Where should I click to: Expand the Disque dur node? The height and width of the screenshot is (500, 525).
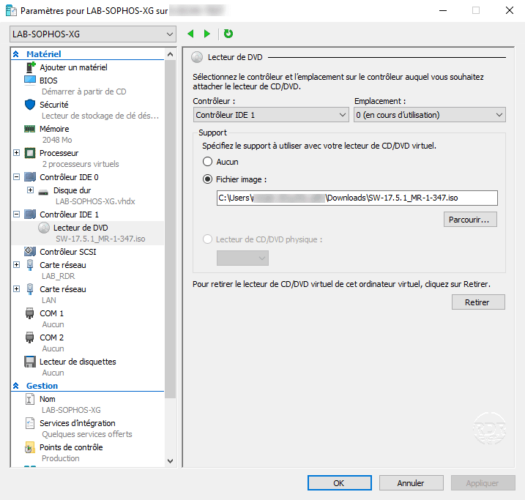click(30, 190)
